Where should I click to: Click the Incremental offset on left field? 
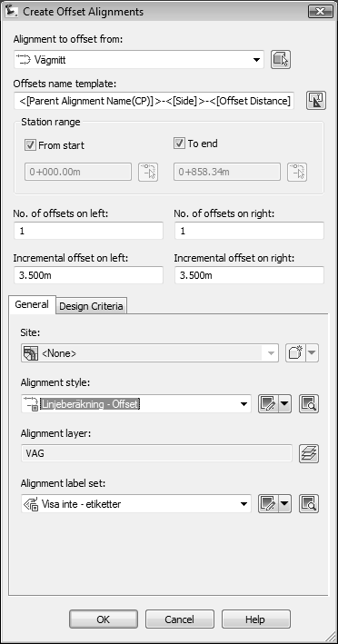(88, 275)
